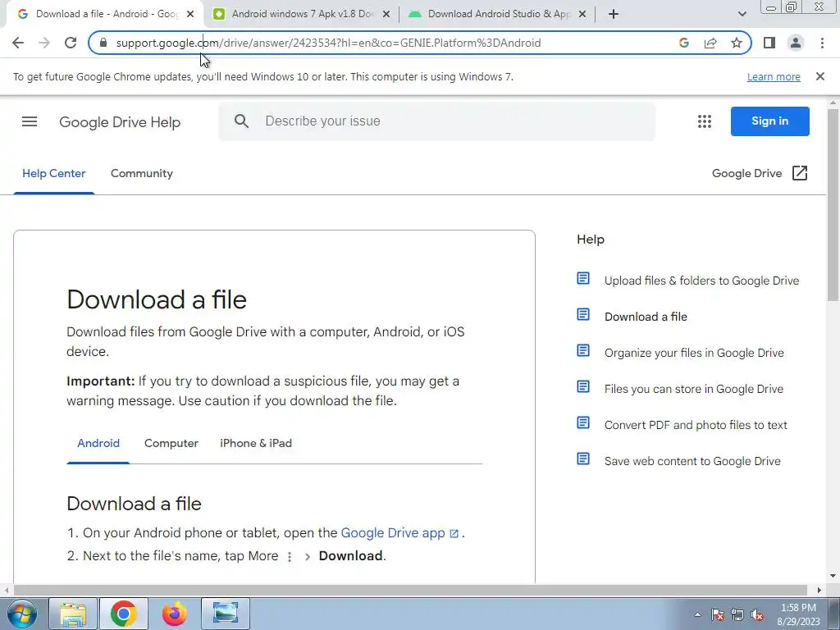Screen dimensions: 840x630
Task: Click the network tray icon
Action: click(737, 614)
